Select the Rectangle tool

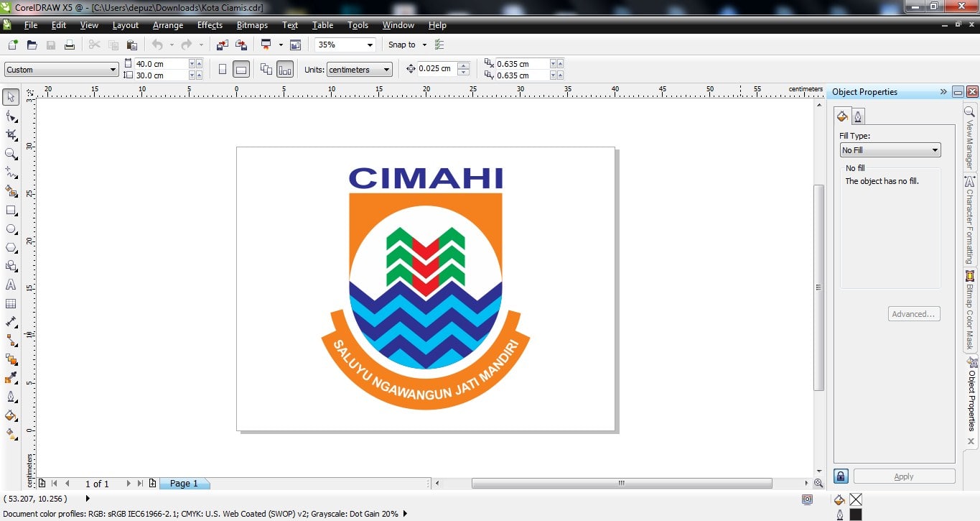click(x=11, y=210)
